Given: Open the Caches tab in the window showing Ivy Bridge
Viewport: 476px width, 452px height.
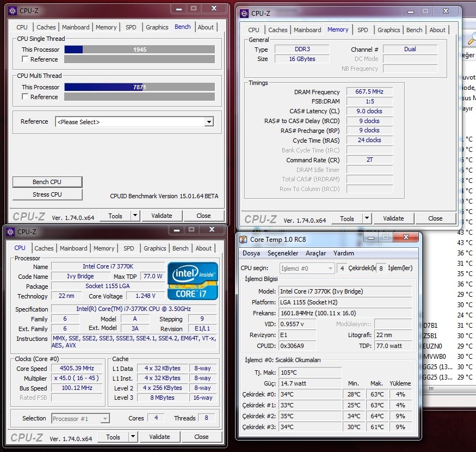Looking at the screenshot, I should click(44, 248).
